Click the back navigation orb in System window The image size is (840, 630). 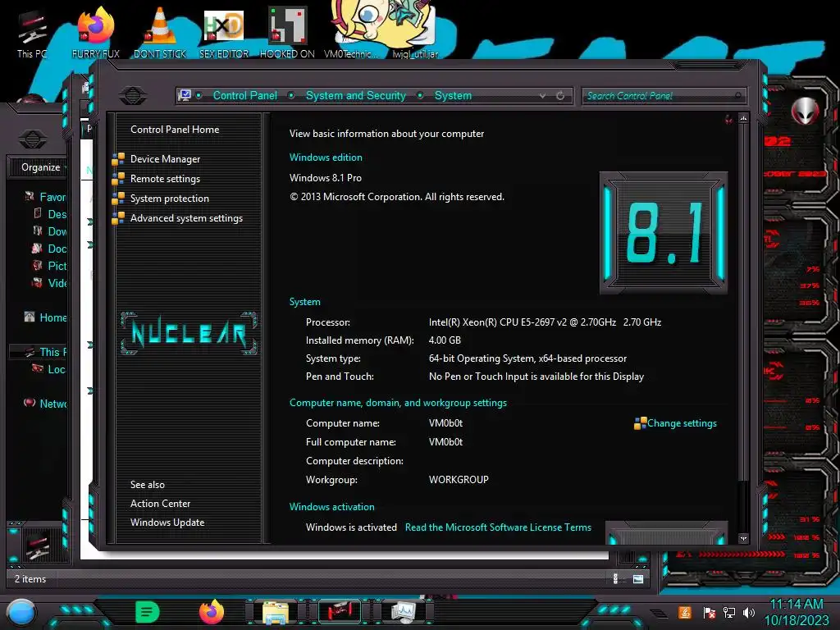pos(133,96)
